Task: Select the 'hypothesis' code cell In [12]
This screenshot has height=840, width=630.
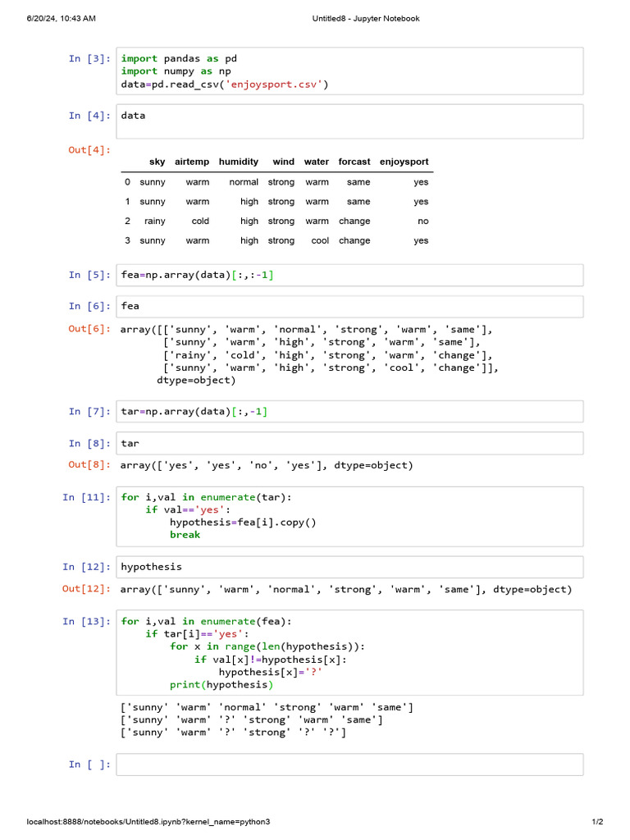Action: coord(349,567)
